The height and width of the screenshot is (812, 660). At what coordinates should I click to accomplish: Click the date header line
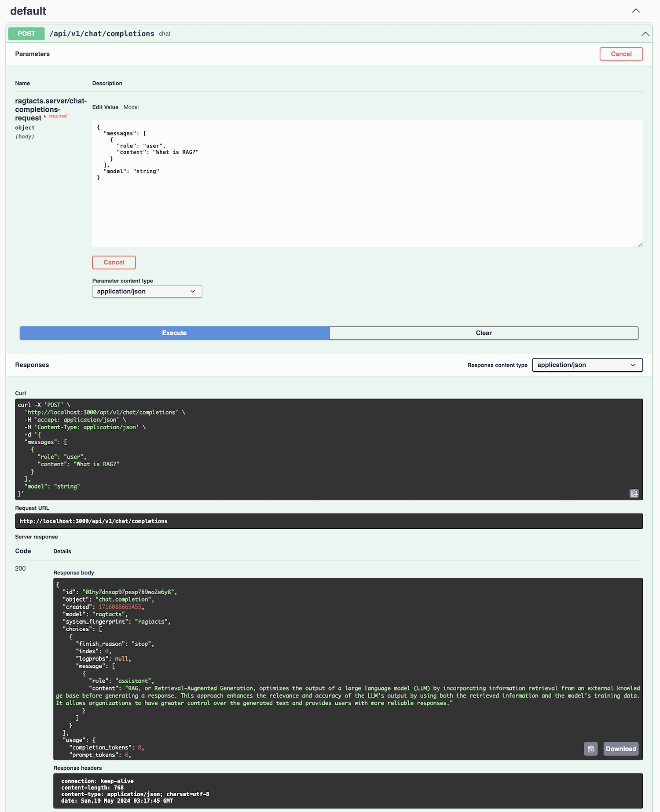tap(117, 801)
